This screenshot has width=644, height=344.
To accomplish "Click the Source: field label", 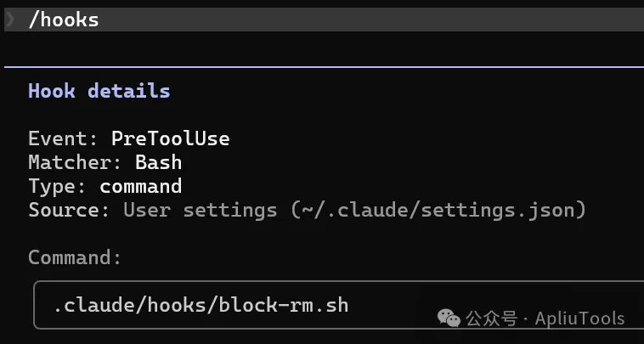I will point(69,210).
